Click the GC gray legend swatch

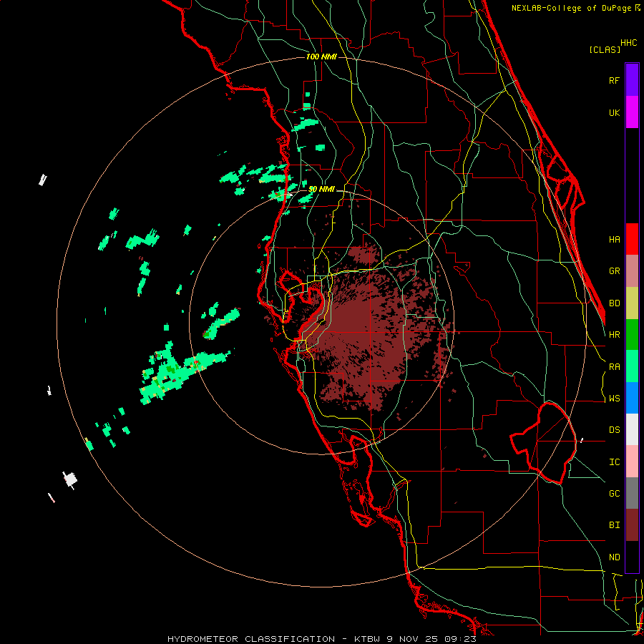click(632, 493)
